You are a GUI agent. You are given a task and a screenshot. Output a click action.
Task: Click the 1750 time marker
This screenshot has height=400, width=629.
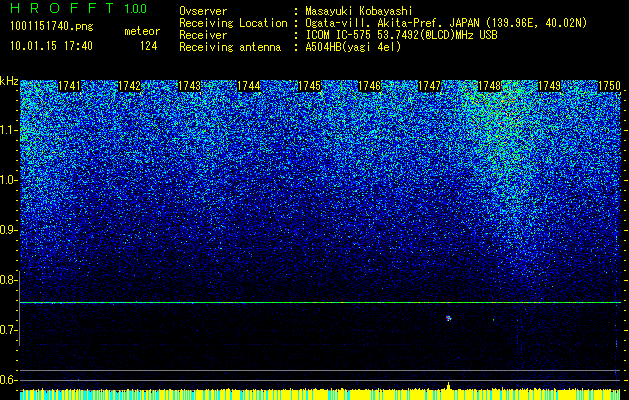pyautogui.click(x=609, y=86)
